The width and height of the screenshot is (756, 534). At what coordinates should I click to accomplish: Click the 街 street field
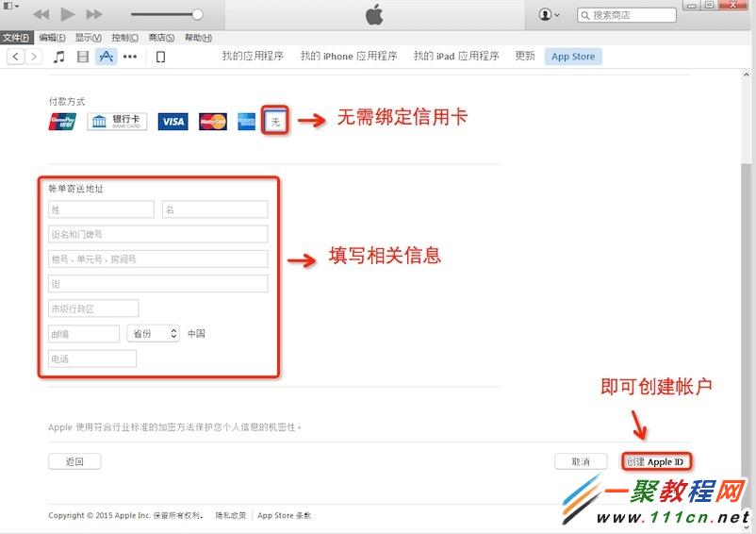(x=158, y=284)
